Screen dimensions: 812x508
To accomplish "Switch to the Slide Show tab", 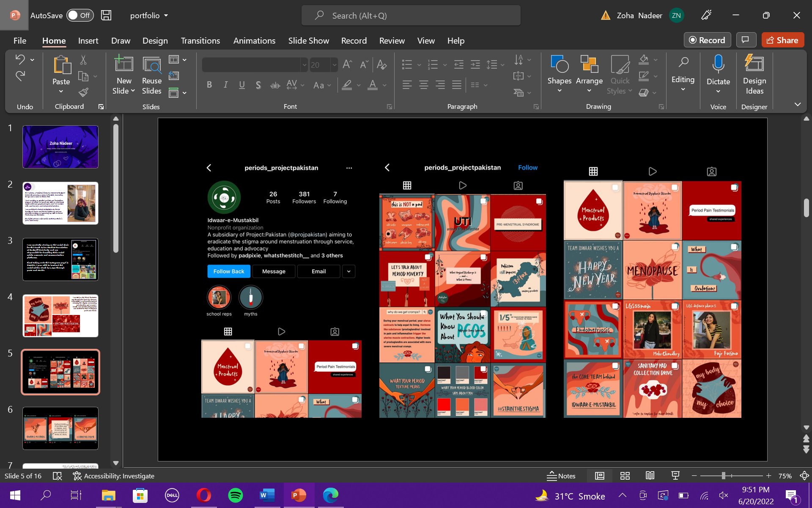I will tap(308, 41).
